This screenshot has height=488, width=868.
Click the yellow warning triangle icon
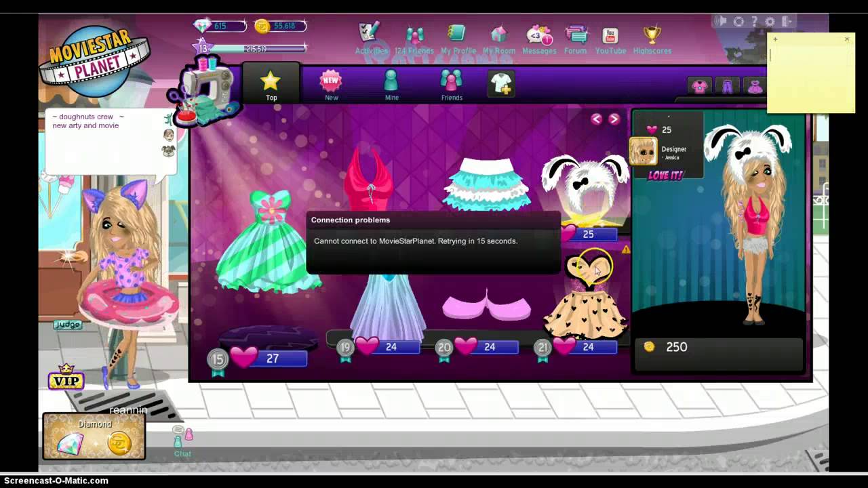[x=625, y=250]
